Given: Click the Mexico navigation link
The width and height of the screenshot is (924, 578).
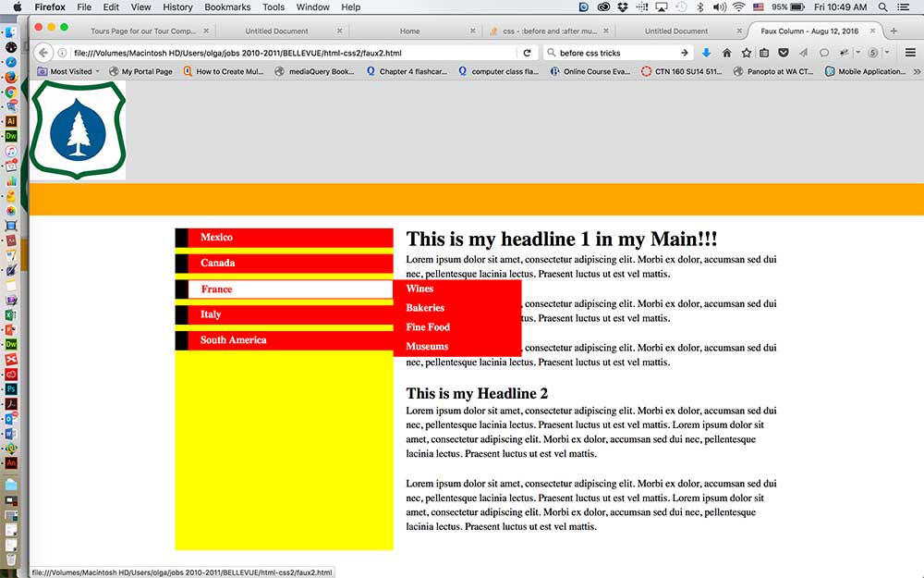Looking at the screenshot, I should [x=216, y=238].
